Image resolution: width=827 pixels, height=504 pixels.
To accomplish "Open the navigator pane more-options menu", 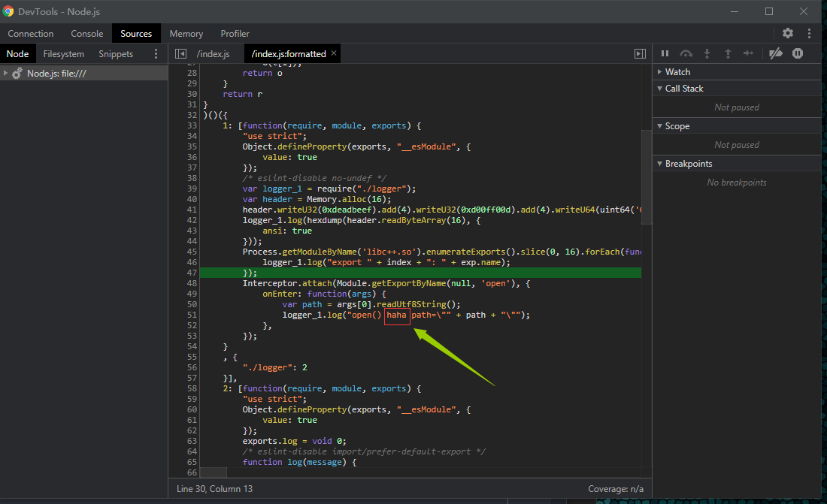I will click(156, 54).
